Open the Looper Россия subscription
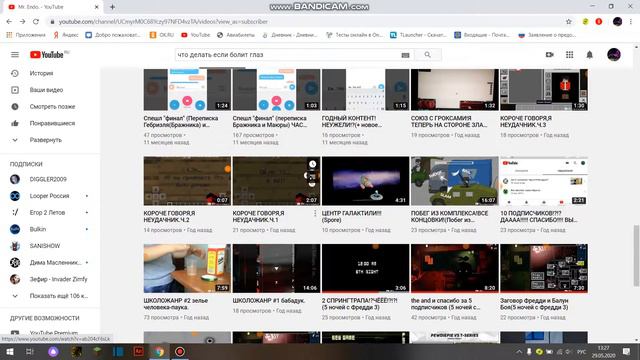 pos(50,196)
